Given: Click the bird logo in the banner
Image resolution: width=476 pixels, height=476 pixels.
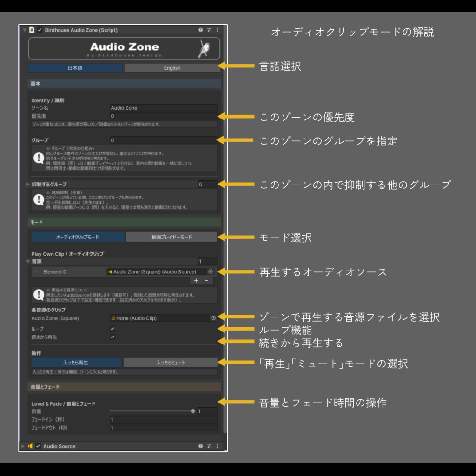Looking at the screenshot, I should [x=205, y=48].
